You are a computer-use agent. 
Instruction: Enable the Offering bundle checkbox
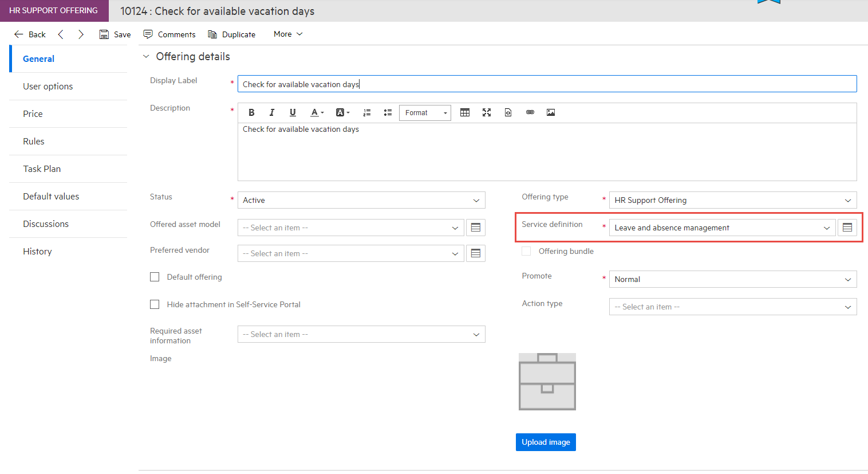point(526,251)
